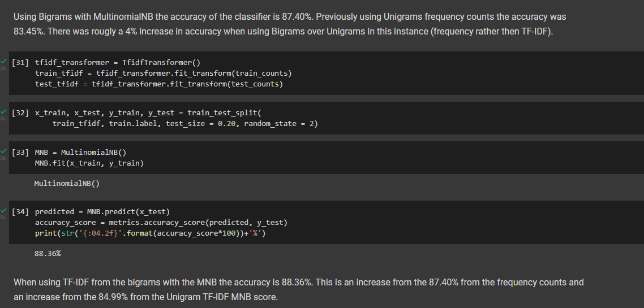Click the green checkmark beside cell 33
Image resolution: width=644 pixels, height=308 pixels.
[3, 151]
